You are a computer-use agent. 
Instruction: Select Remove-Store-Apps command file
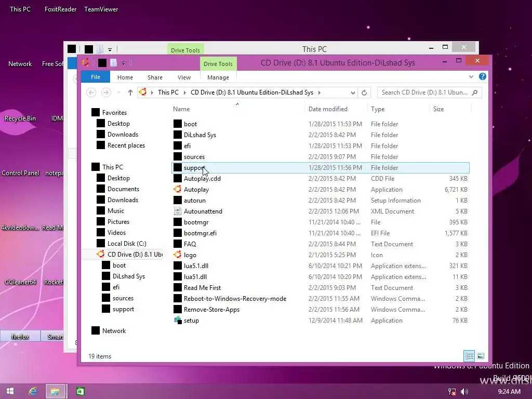[x=212, y=310]
